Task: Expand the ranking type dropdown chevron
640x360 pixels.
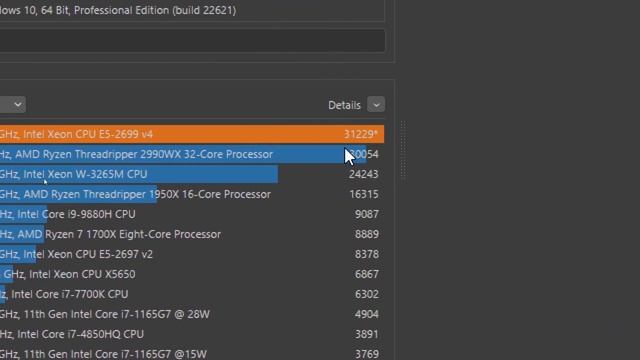Action: coord(18,104)
